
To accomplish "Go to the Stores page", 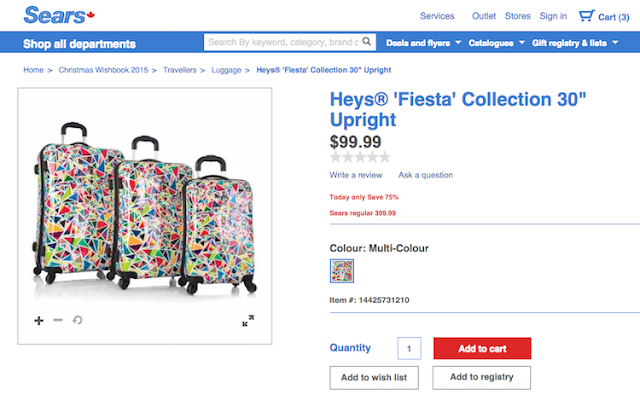I will click(x=518, y=16).
